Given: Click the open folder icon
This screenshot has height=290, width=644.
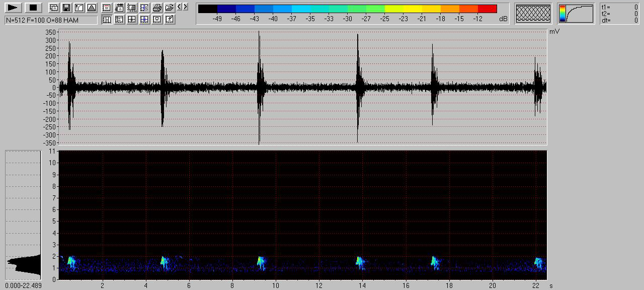Looking at the screenshot, I should pyautogui.click(x=170, y=8).
